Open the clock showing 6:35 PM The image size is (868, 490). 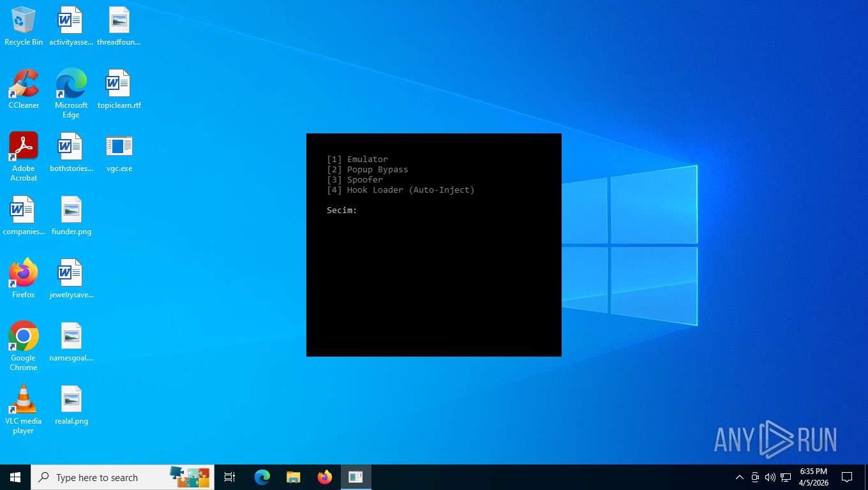pos(814,477)
